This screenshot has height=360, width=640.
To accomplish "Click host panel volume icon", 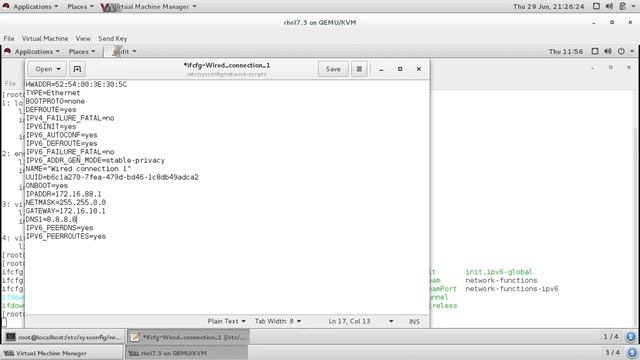I will point(609,6).
